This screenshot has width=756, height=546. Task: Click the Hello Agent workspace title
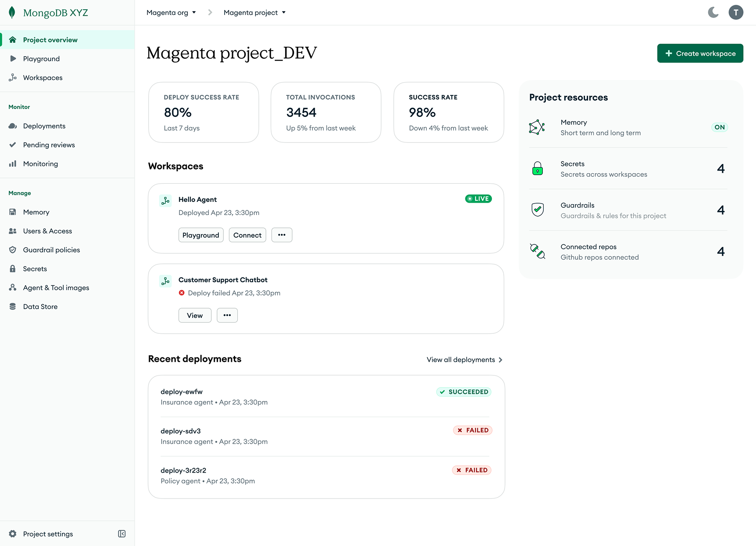[197, 199]
